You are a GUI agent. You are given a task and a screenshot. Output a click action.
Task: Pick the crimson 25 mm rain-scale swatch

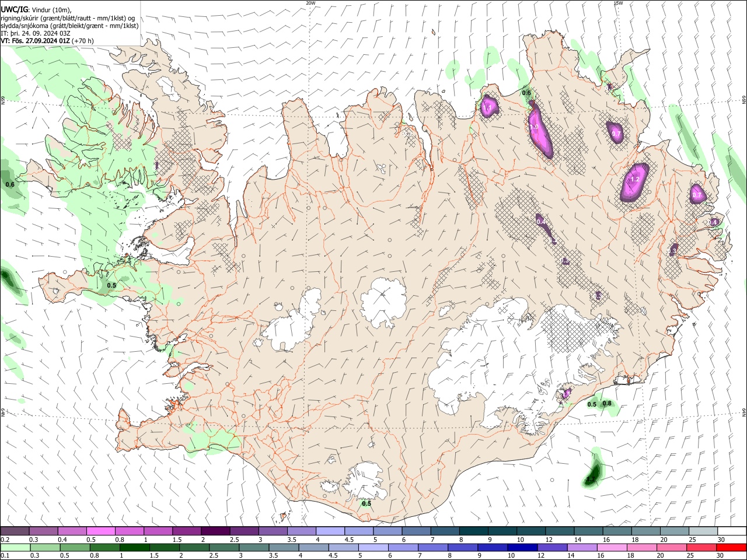(x=701, y=547)
